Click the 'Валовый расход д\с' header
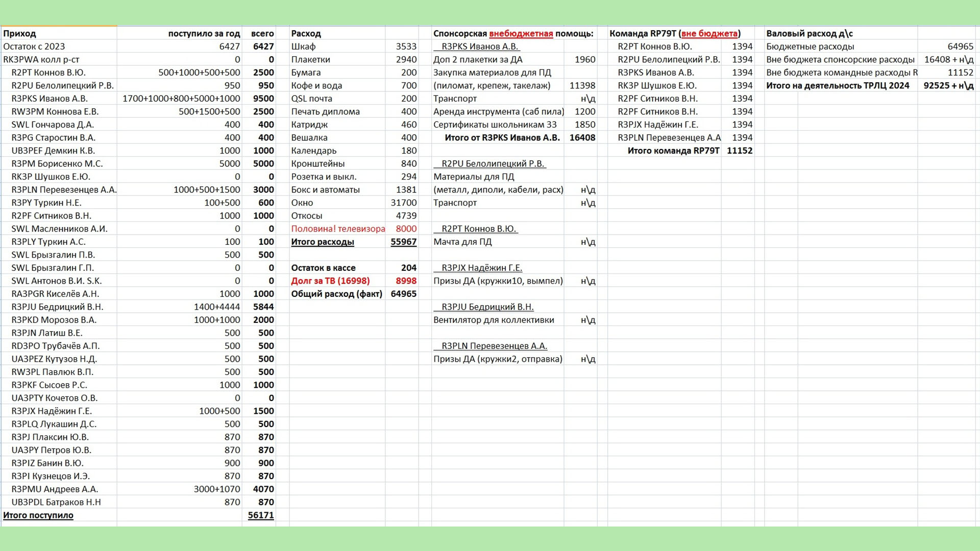The width and height of the screenshot is (980, 551). point(810,34)
